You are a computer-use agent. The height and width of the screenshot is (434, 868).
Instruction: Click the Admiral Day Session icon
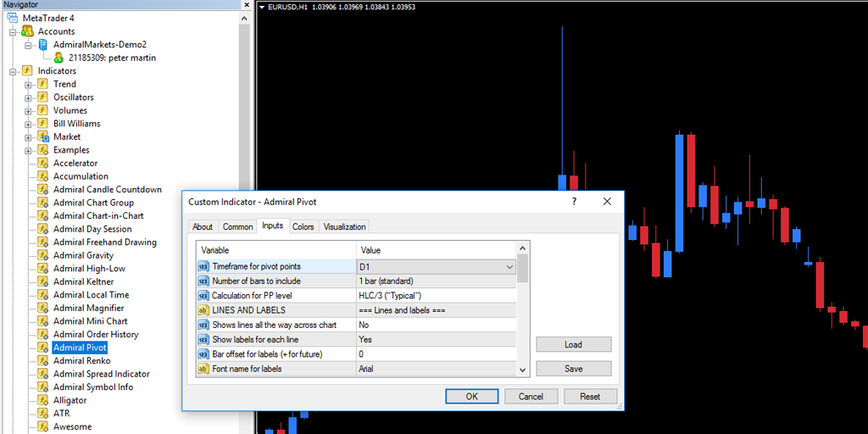44,229
